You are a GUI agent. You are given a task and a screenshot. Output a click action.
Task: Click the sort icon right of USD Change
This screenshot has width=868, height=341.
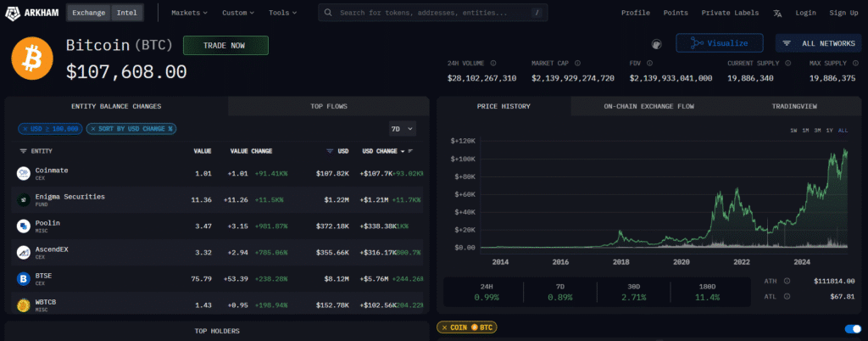click(x=411, y=151)
